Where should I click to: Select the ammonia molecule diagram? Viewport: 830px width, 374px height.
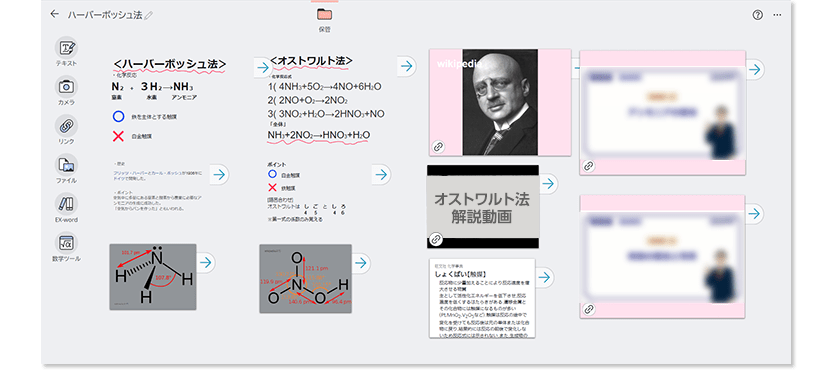152,277
